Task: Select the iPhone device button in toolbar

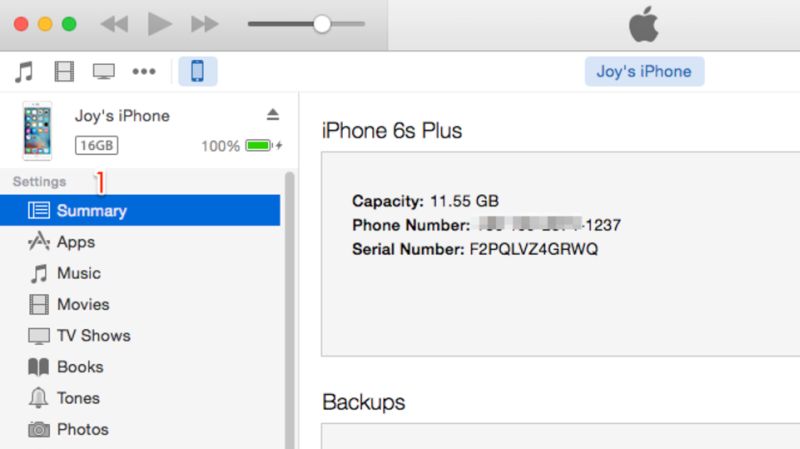Action: (x=197, y=71)
